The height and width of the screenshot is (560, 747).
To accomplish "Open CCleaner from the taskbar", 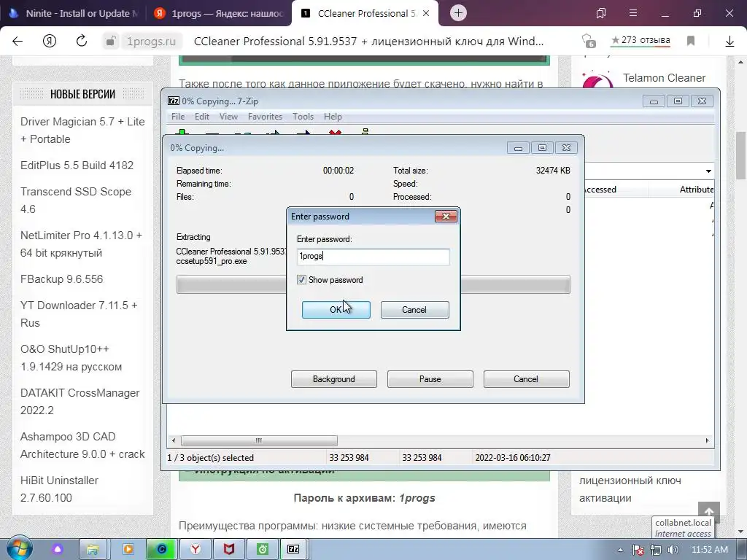I will (x=161, y=550).
